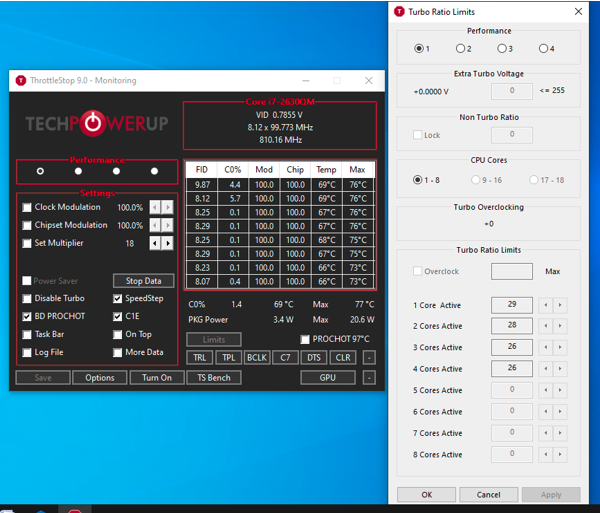
Task: Select second Performance profile dot in ThrottleStop
Action: tap(78, 171)
